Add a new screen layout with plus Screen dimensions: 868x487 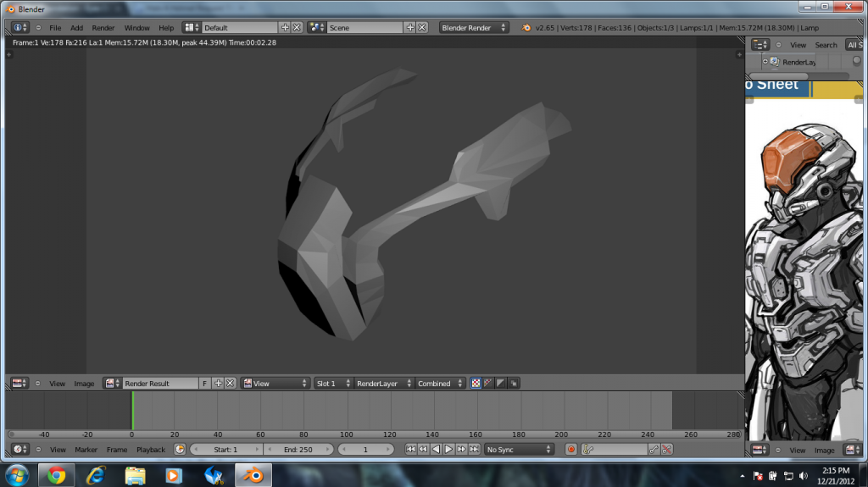(x=285, y=28)
